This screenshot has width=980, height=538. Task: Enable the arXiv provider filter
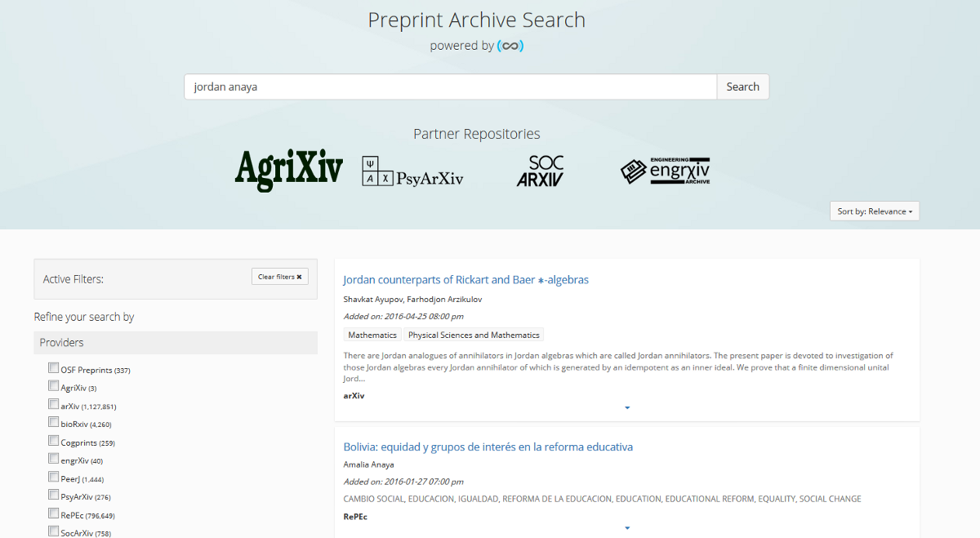click(x=54, y=404)
